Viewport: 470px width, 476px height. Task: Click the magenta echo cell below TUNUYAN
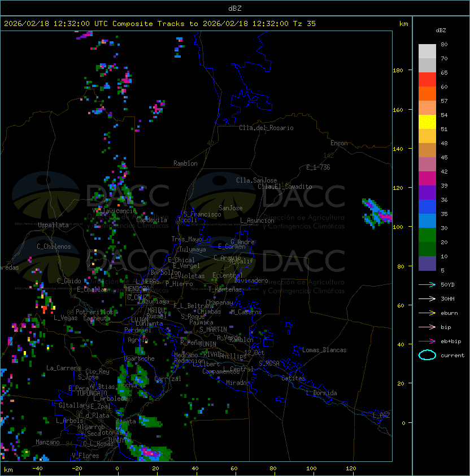[148, 452]
